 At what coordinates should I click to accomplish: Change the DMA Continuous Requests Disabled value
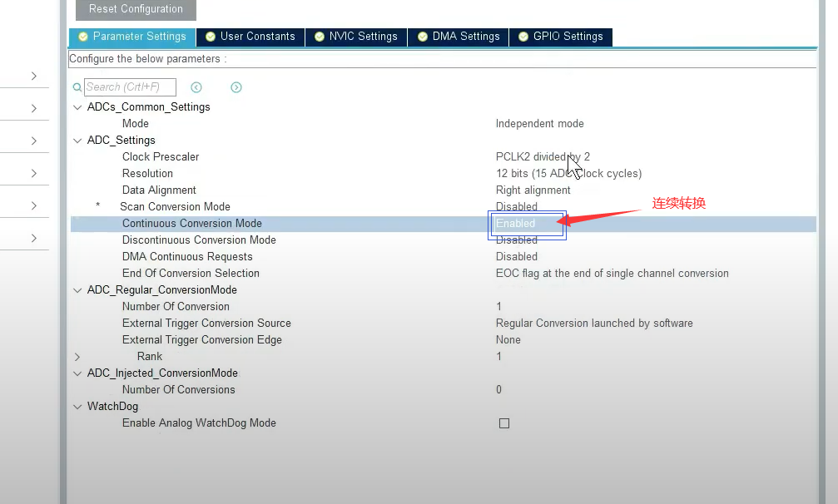[x=516, y=257]
